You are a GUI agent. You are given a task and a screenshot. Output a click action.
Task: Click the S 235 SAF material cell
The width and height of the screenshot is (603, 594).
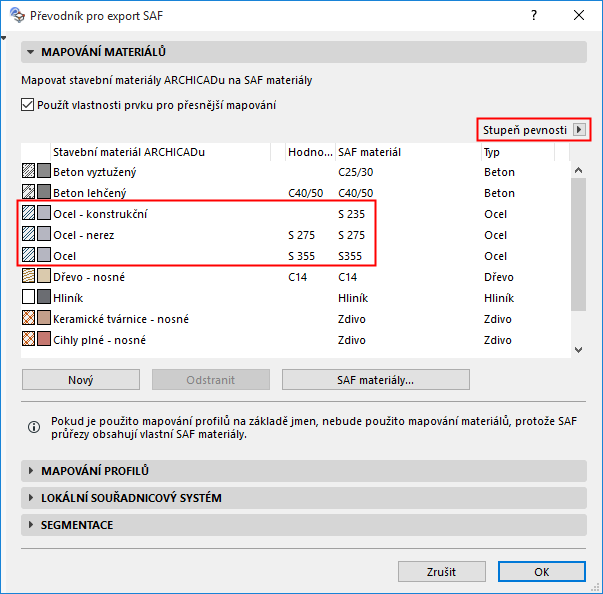pos(351,214)
